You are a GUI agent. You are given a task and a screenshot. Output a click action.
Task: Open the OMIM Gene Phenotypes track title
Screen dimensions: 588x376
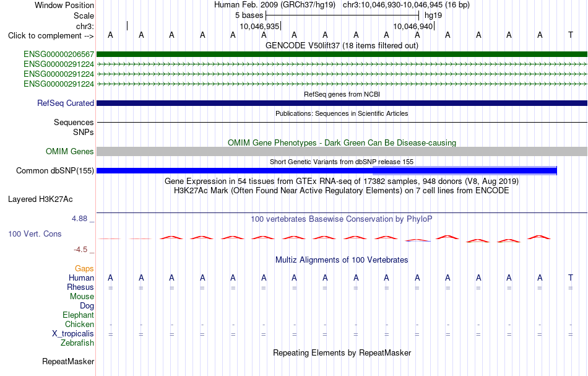342,143
